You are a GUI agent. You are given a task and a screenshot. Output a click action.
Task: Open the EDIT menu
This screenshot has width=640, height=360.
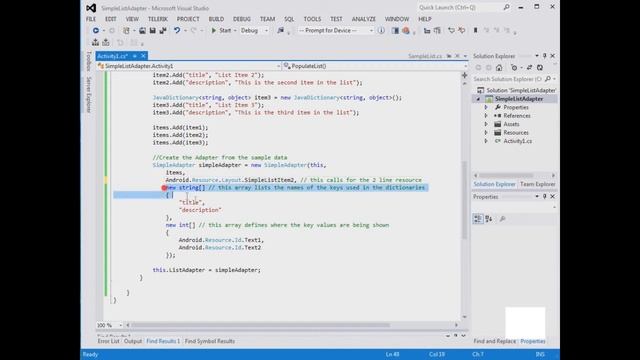[111, 19]
